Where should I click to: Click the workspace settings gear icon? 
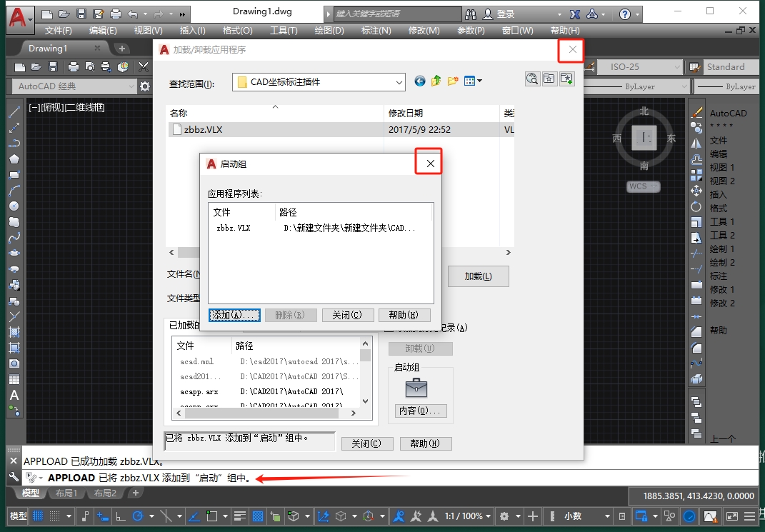coord(145,86)
